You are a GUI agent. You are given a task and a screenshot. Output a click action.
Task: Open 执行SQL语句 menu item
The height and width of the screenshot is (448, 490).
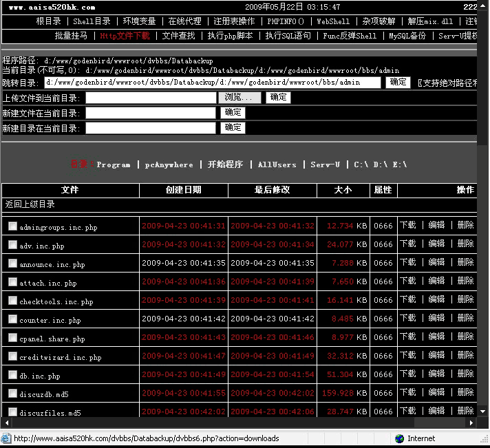288,36
